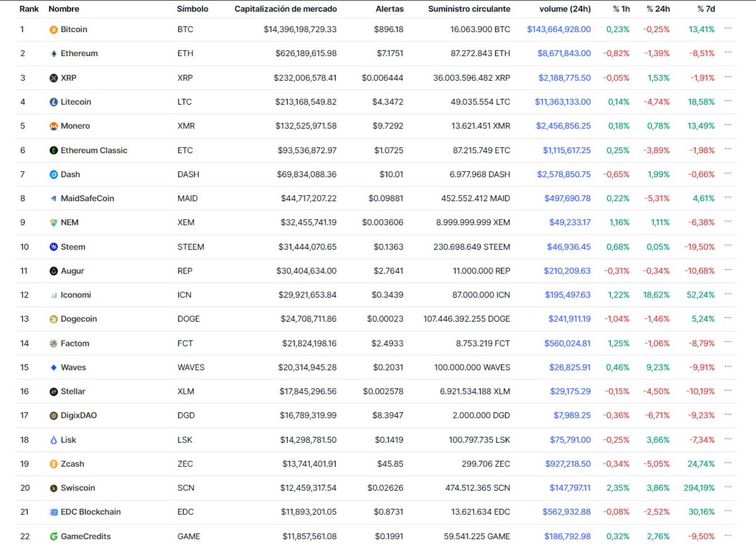Viewport: 756px width, 548px height.
Task: Open the three-dot menu on Litecoin row
Action: [728, 101]
